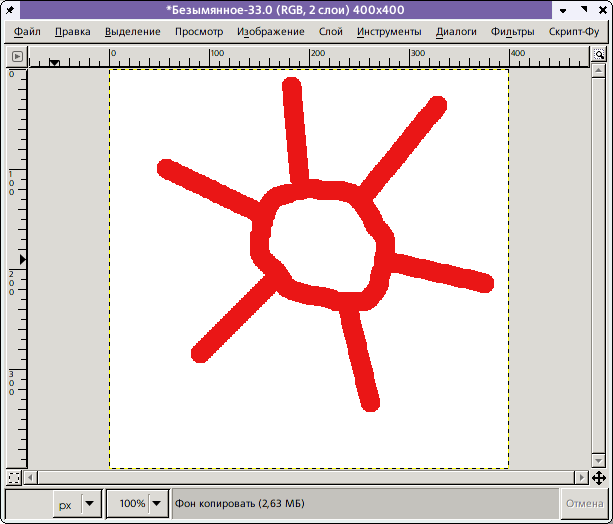Click the zoom-on-resize magnifier icon
The height and width of the screenshot is (524, 613).
pyautogui.click(x=599, y=56)
